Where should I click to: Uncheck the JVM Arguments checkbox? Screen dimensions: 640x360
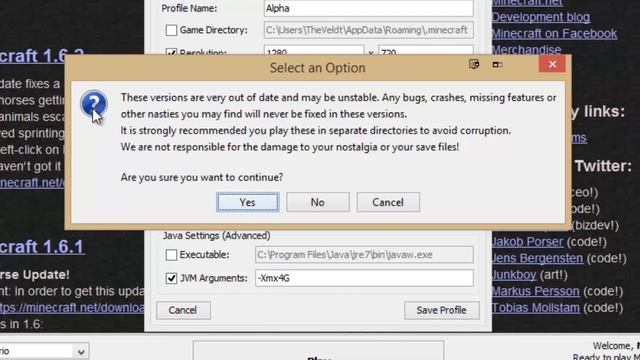point(171,278)
